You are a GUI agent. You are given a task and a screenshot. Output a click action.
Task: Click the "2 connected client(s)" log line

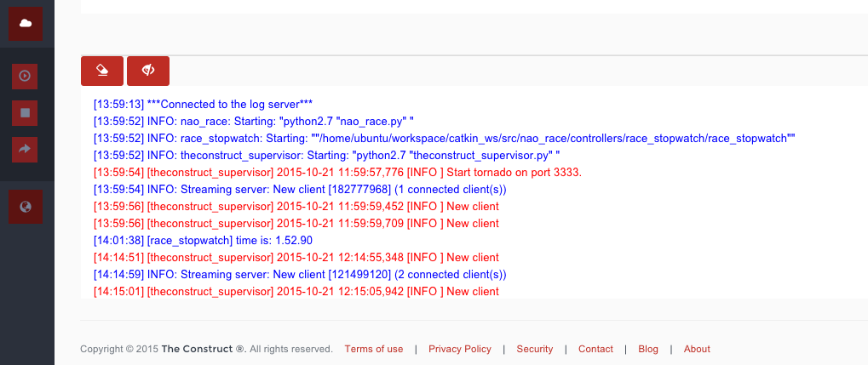[300, 274]
